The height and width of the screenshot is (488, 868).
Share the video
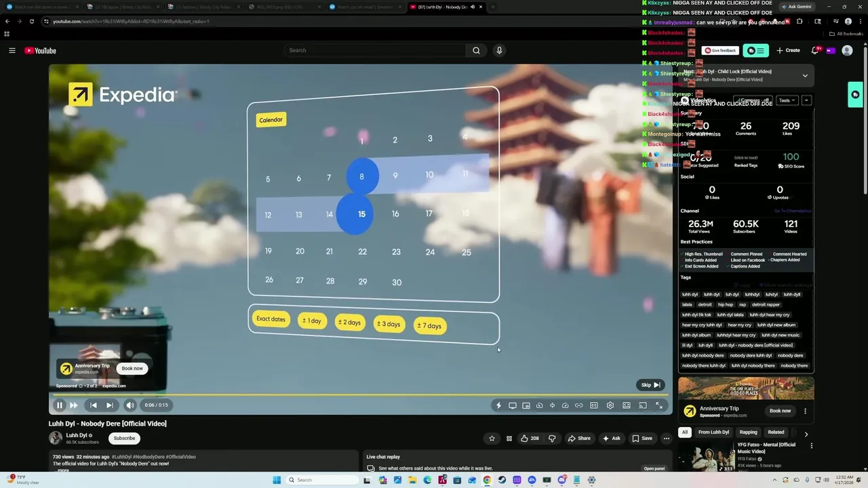point(579,439)
